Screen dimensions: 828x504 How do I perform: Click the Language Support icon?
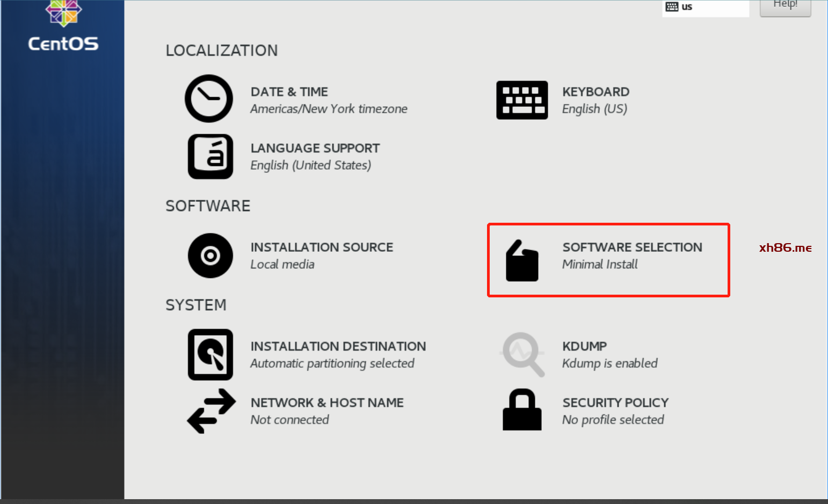pos(210,156)
